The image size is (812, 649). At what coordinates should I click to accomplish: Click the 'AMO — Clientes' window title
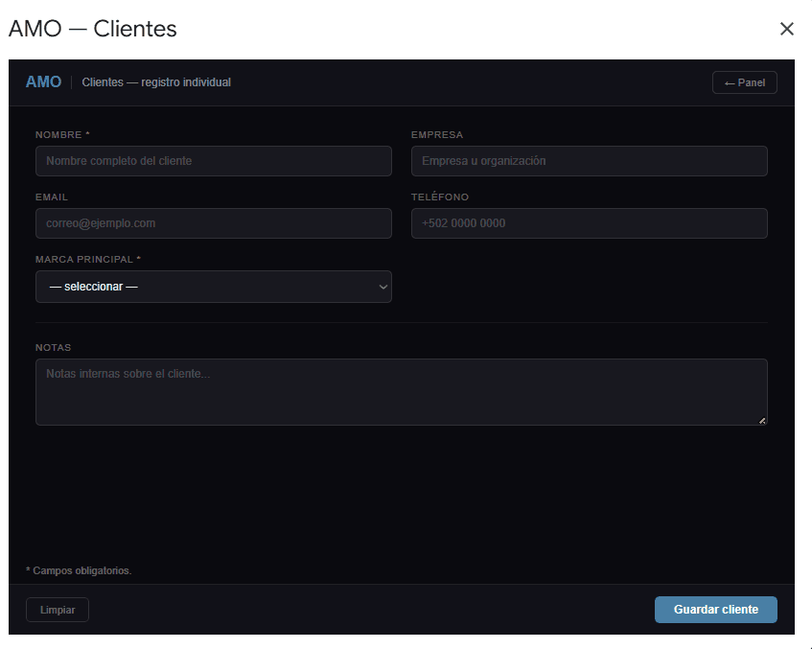pyautogui.click(x=93, y=29)
